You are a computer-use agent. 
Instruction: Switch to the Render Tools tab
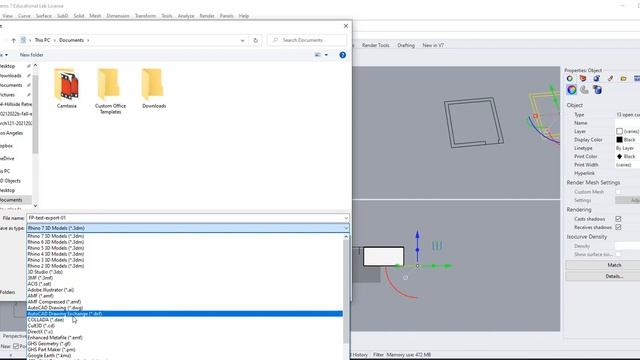[376, 45]
